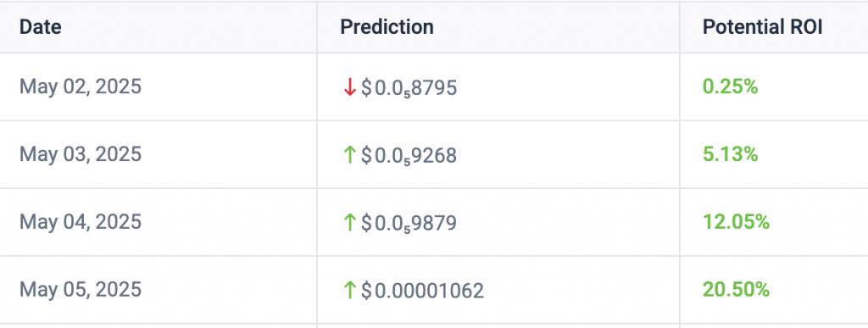Image resolution: width=868 pixels, height=328 pixels.
Task: Click the $0.00001062 prediction value
Action: point(422,291)
